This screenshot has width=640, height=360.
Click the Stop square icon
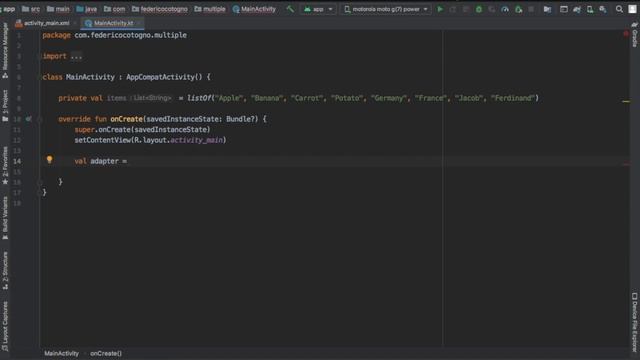531,9
